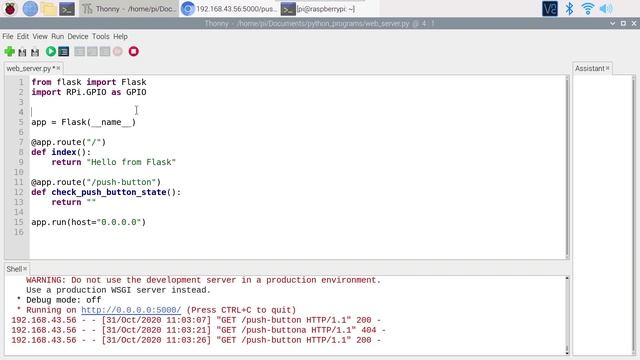
Task: Click the WARNING line in the Shell
Action: tap(203, 280)
